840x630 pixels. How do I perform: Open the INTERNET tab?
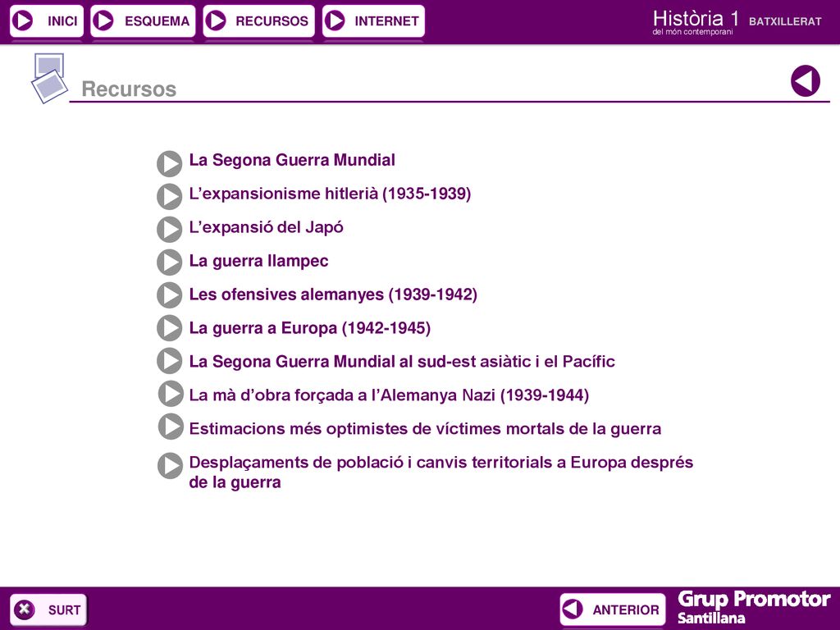[x=373, y=21]
